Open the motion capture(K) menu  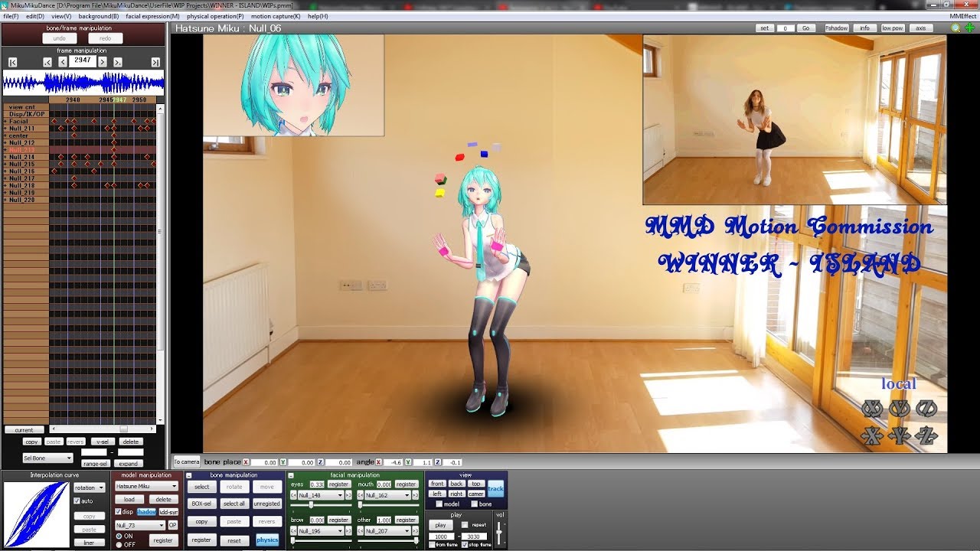pos(276,15)
